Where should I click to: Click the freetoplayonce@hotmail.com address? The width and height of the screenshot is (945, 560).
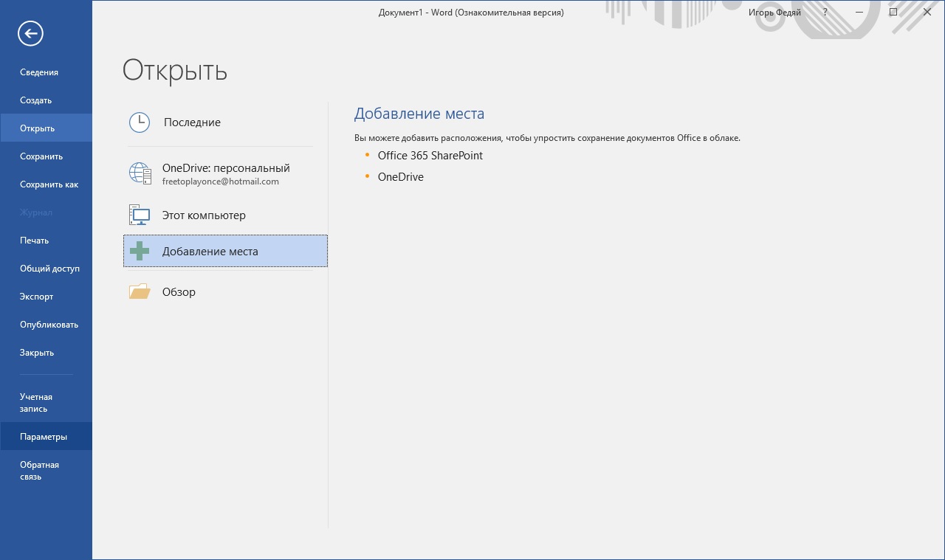221,182
